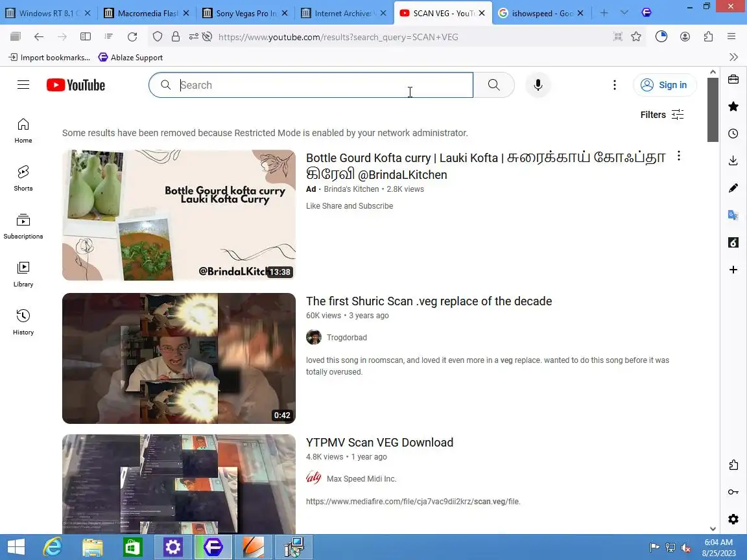Open the browser account icon

point(685,37)
